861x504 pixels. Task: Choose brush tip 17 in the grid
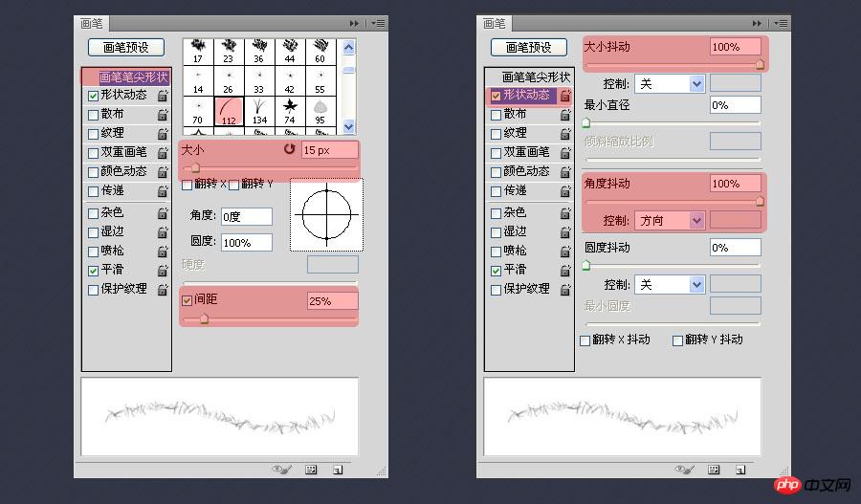(x=198, y=51)
